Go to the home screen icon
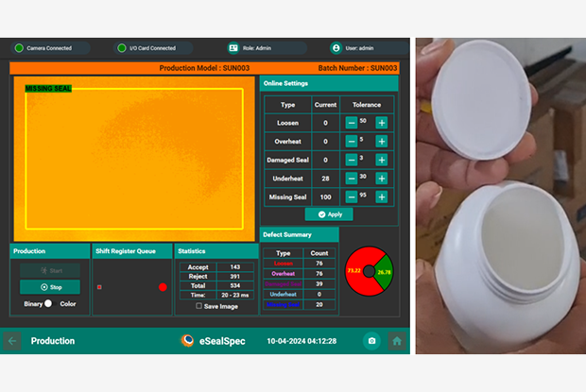 click(397, 341)
